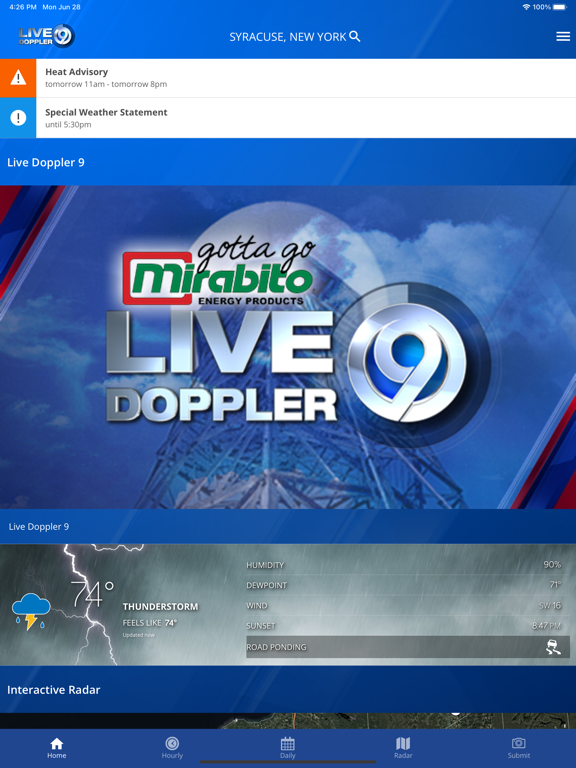This screenshot has width=576, height=768.
Task: Tap the Updated now text
Action: 139,635
